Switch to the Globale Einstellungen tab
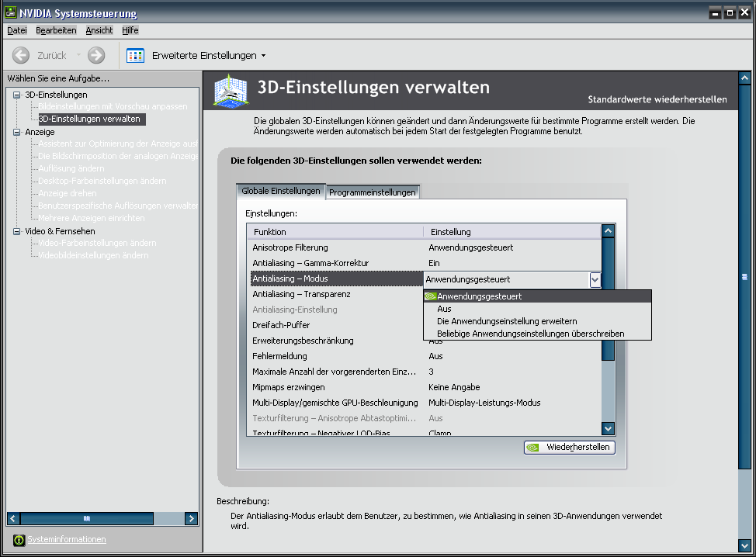 (281, 191)
